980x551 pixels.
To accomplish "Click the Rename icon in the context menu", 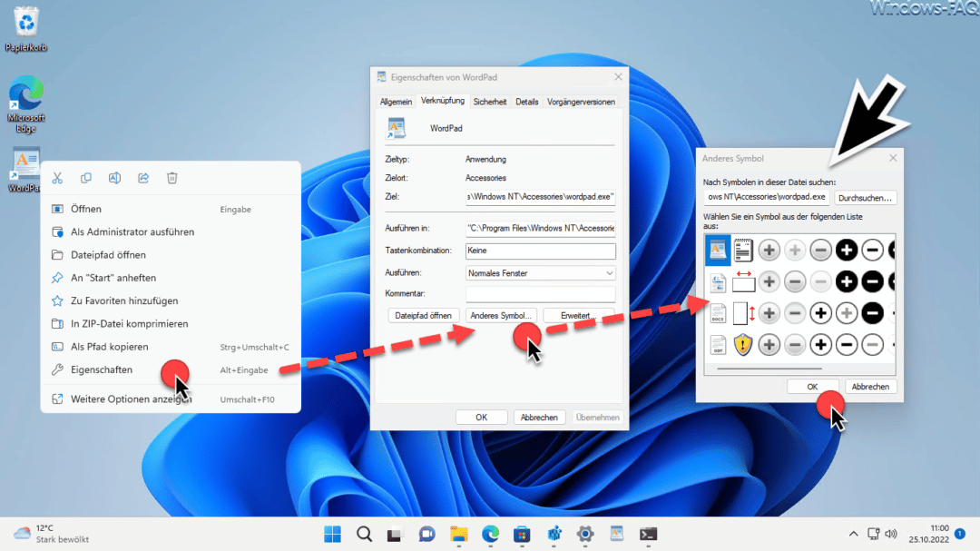I will (x=115, y=178).
